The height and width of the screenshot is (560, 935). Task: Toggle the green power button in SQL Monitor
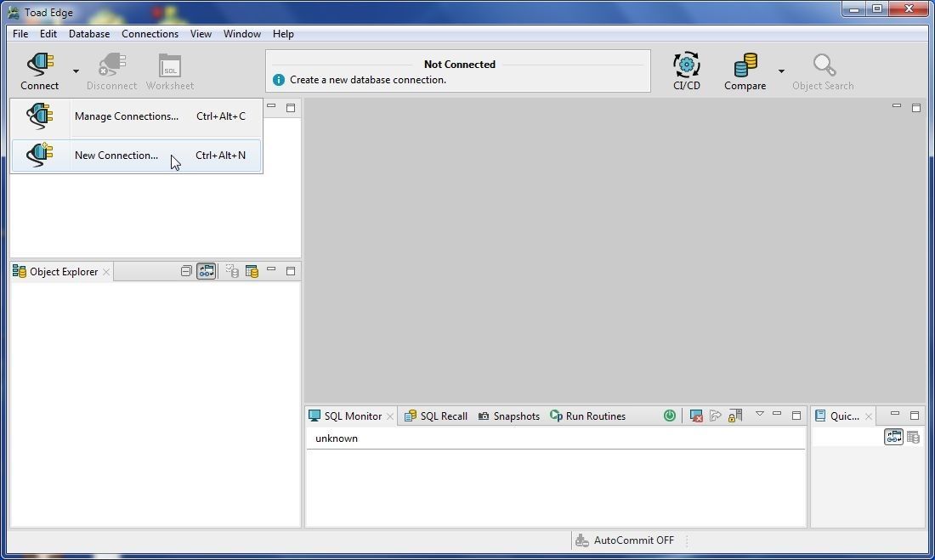point(670,416)
